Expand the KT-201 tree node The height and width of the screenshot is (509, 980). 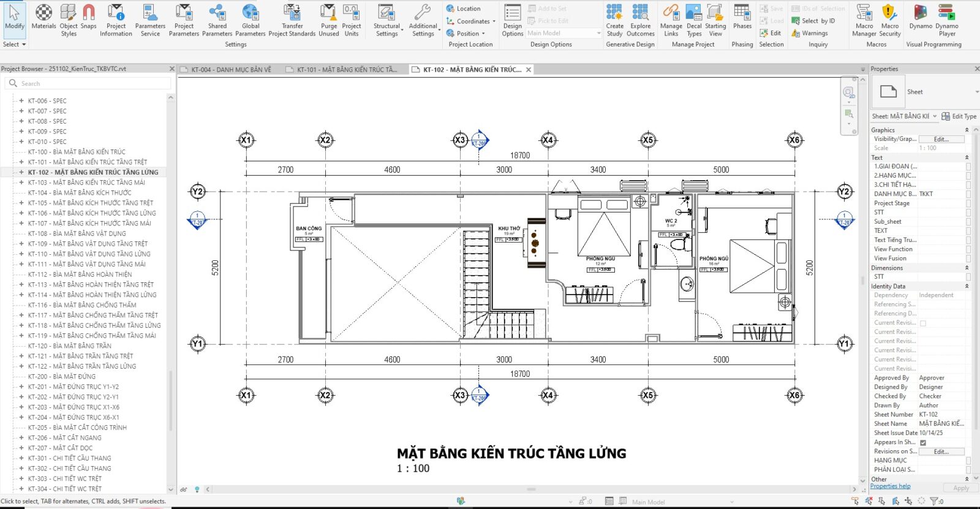tap(21, 386)
